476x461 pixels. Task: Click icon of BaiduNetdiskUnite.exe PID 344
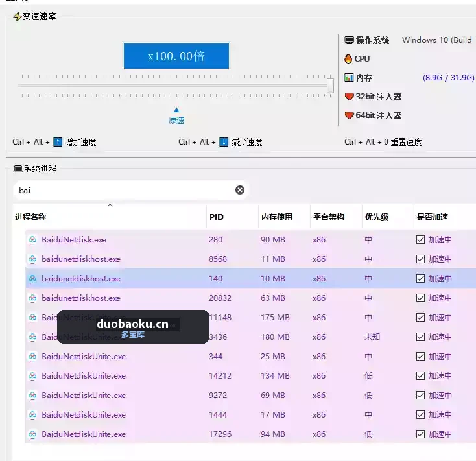point(32,357)
